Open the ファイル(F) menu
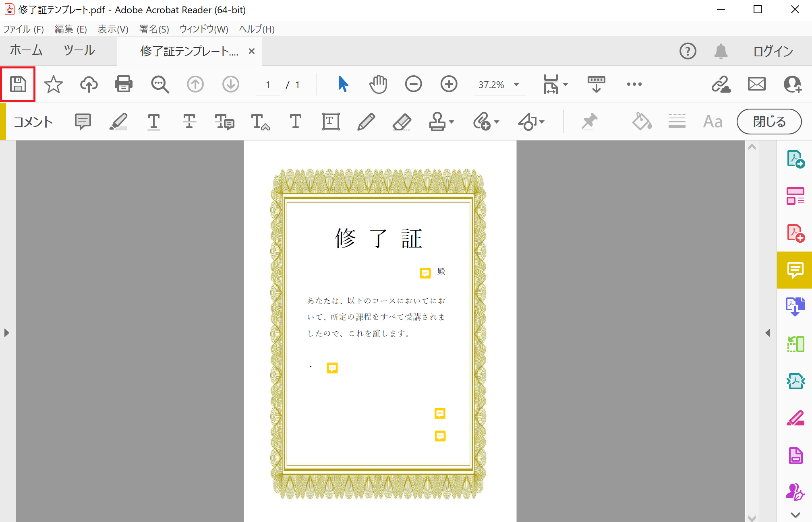812x522 pixels. click(23, 29)
